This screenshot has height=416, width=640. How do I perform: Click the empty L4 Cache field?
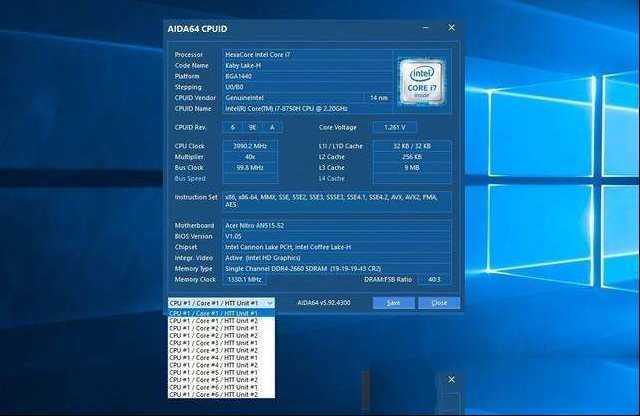click(x=412, y=178)
